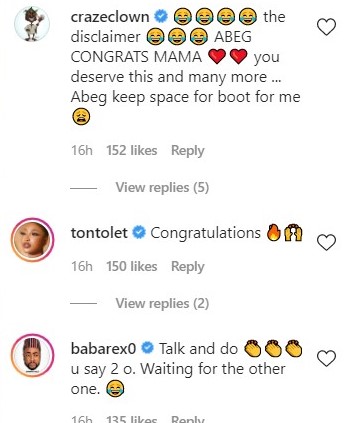View the 135 likes on babarex0's comment
This screenshot has width=364, height=423.
[132, 419]
